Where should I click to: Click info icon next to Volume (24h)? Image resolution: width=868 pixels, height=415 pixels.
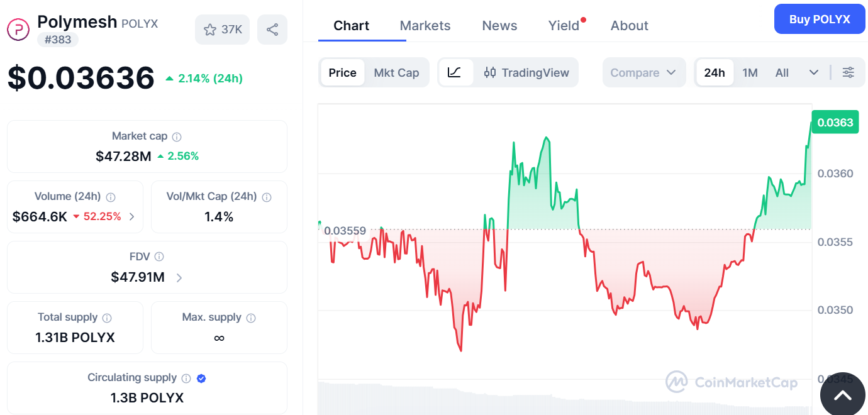point(111,197)
